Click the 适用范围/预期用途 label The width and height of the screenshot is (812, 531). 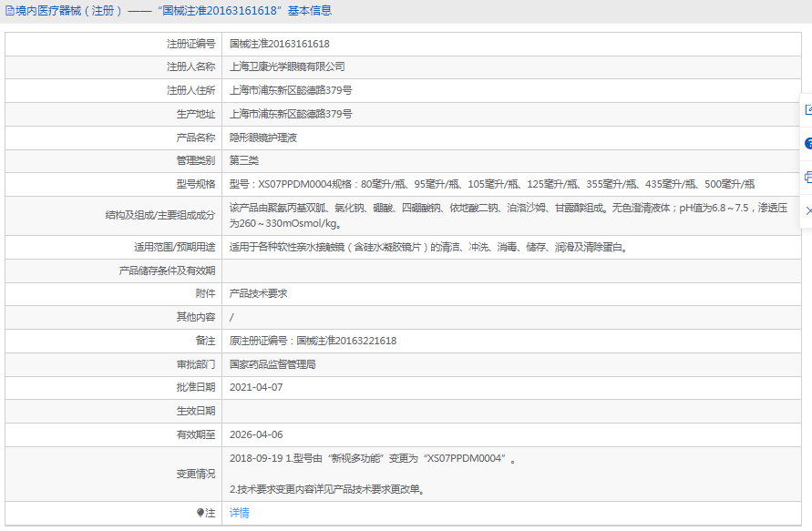(174, 248)
